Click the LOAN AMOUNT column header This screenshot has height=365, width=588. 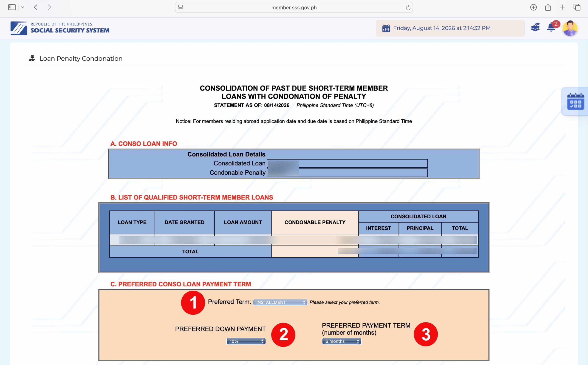(x=243, y=222)
